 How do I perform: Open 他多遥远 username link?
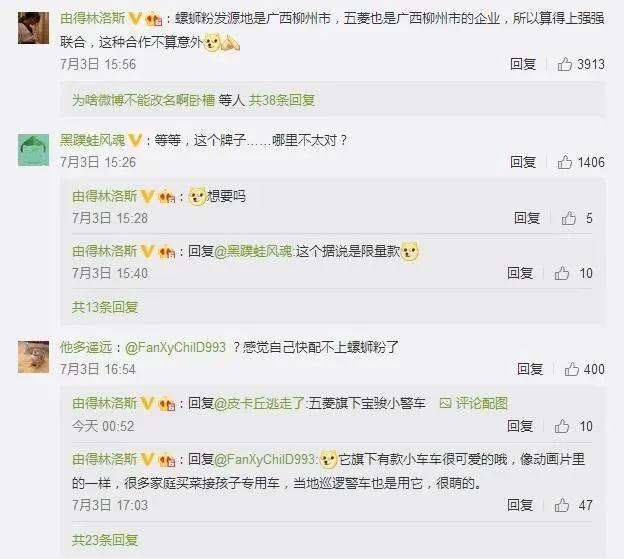point(86,347)
